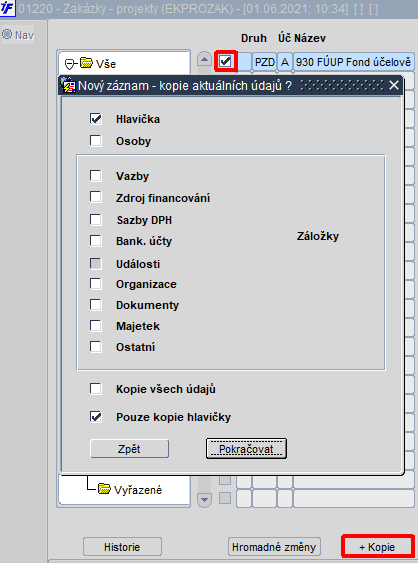The width and height of the screenshot is (418, 563).
Task: Click the Zpět button
Action: click(x=129, y=449)
